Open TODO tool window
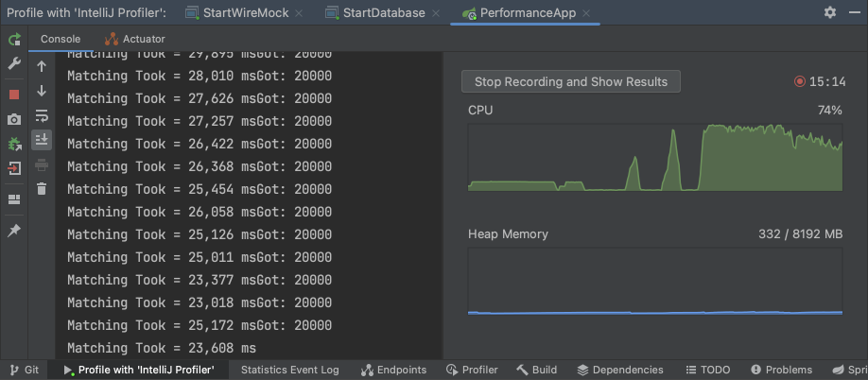The height and width of the screenshot is (380, 868). pyautogui.click(x=708, y=370)
